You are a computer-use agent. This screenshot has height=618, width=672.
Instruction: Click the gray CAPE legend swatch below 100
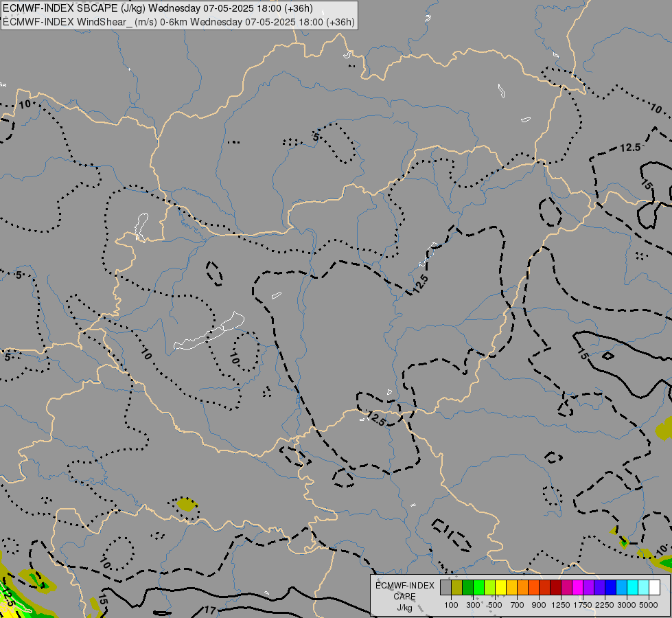pyautogui.click(x=445, y=587)
